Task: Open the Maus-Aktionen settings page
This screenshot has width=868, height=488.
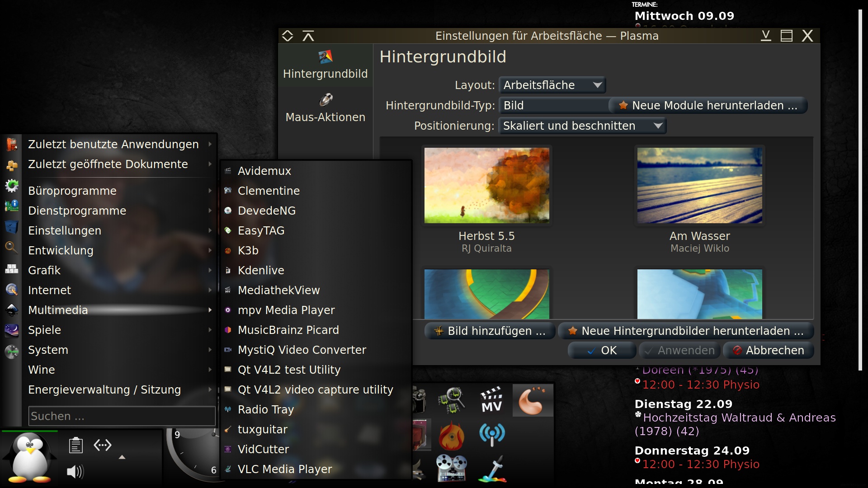Action: pos(325,108)
